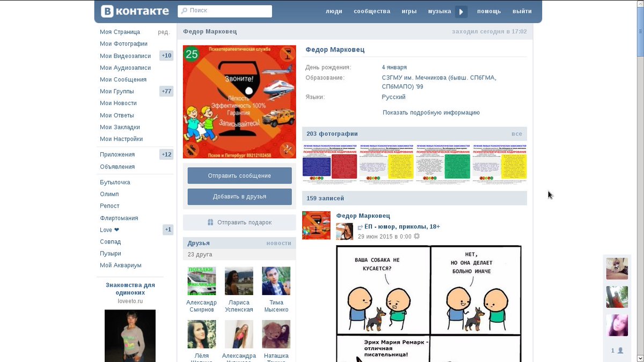
Task: Click Добавить в друзья button
Action: point(239,197)
